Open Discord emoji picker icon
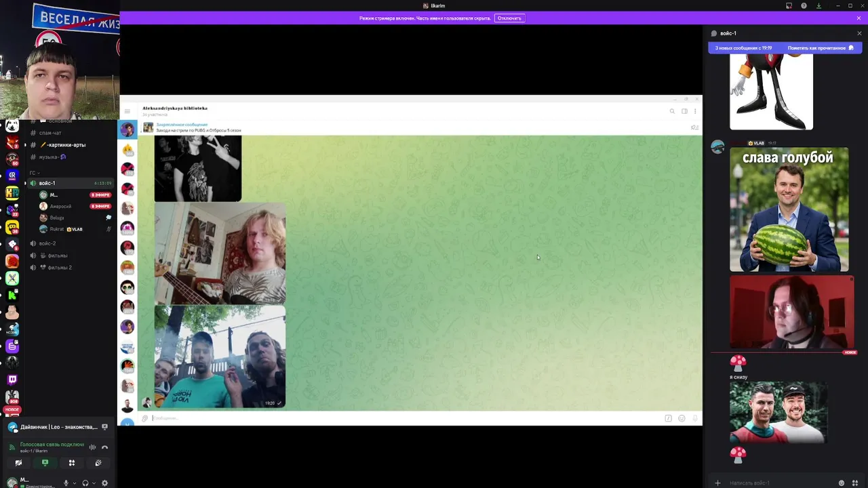 pyautogui.click(x=842, y=483)
